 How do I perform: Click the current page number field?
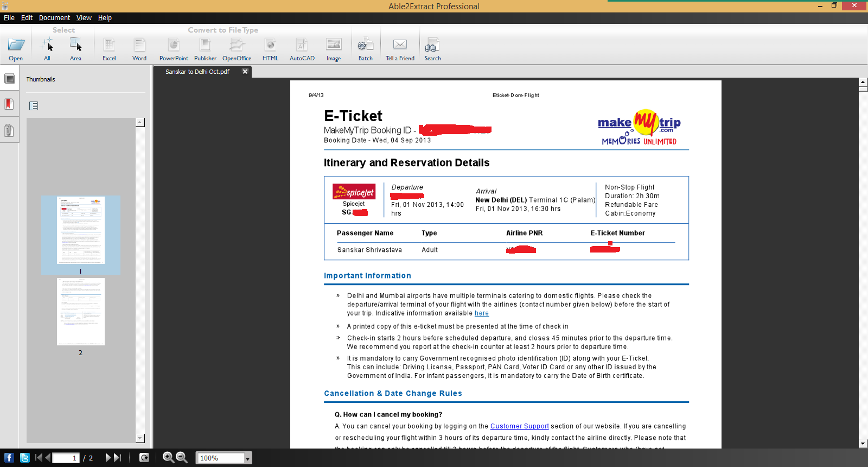(x=66, y=458)
